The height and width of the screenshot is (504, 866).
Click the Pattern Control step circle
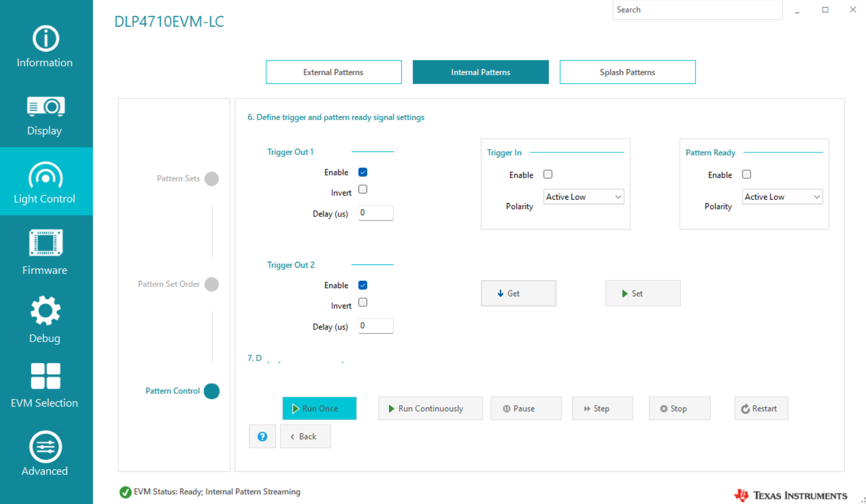click(211, 391)
